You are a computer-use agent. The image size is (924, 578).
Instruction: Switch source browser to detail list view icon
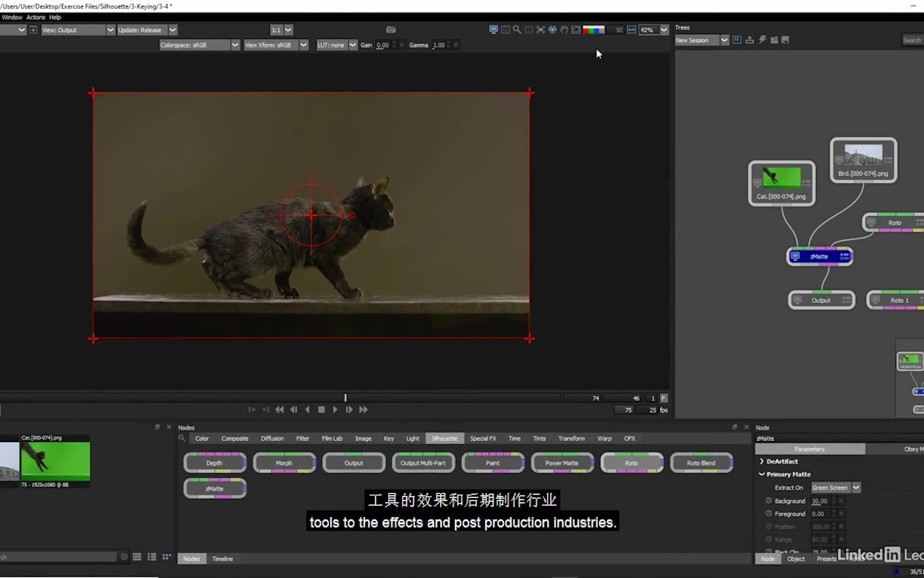click(x=152, y=557)
